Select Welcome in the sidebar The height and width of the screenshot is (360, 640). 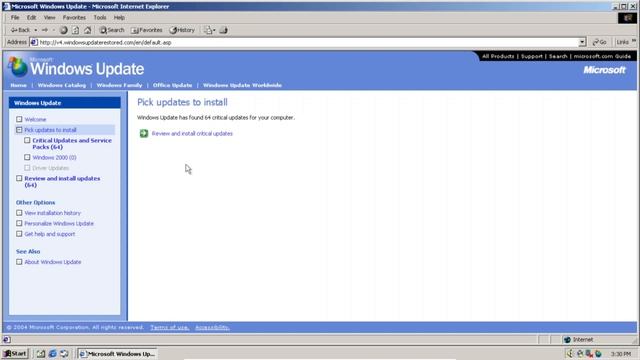(x=35, y=120)
